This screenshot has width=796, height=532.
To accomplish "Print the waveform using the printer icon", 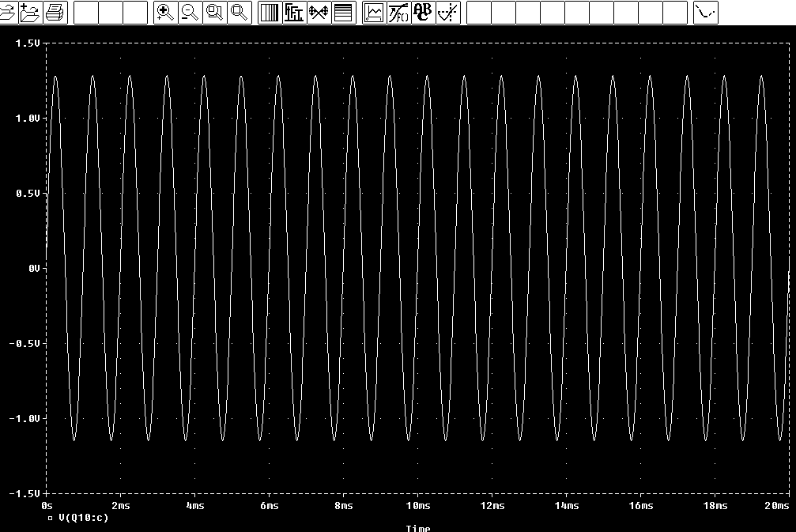I will [x=55, y=13].
